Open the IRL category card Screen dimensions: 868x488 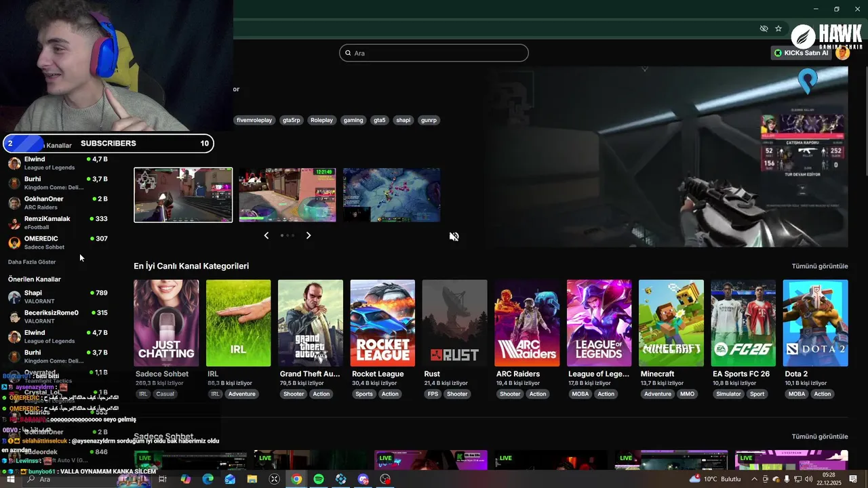pos(239,323)
